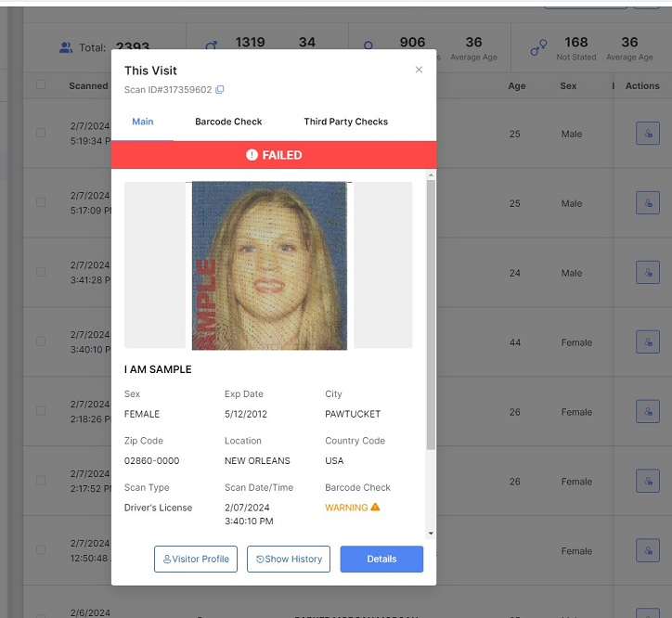
Task: Open the Third Party Checks tab
Action: (x=346, y=122)
